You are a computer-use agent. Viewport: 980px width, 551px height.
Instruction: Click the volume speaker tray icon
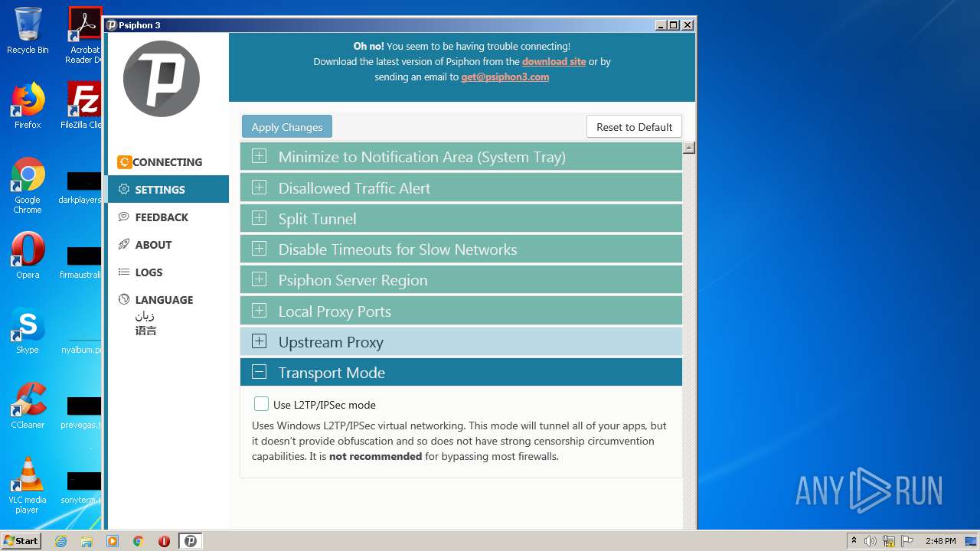(x=871, y=541)
